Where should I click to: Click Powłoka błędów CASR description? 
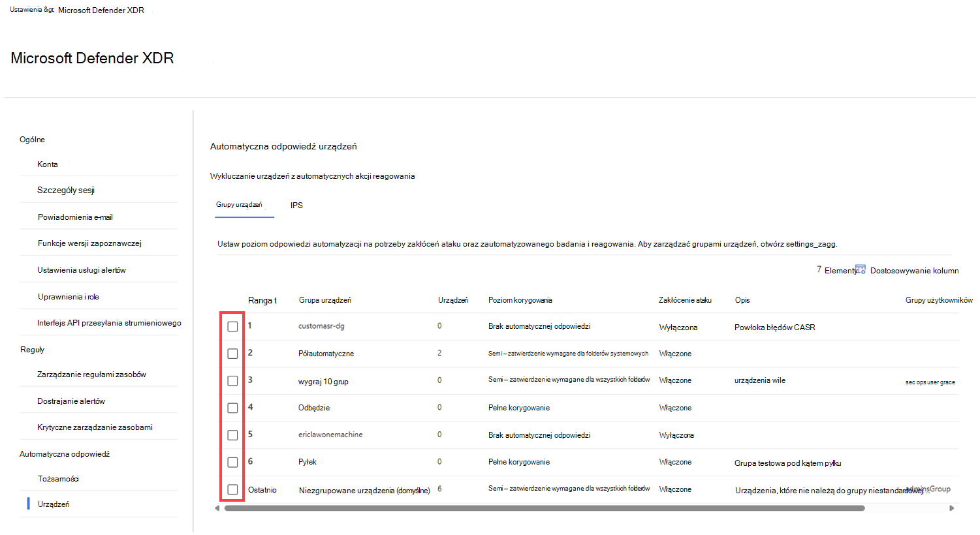pos(775,328)
